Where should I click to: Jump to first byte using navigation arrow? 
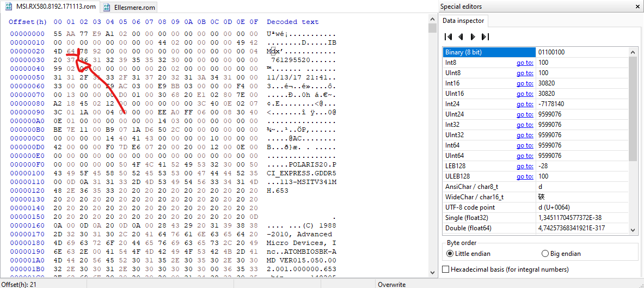pyautogui.click(x=449, y=36)
